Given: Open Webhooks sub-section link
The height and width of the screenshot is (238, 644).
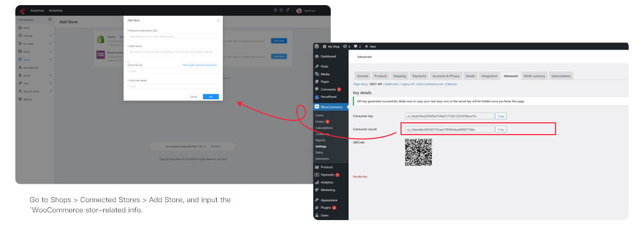Looking at the screenshot, I should 392,84.
